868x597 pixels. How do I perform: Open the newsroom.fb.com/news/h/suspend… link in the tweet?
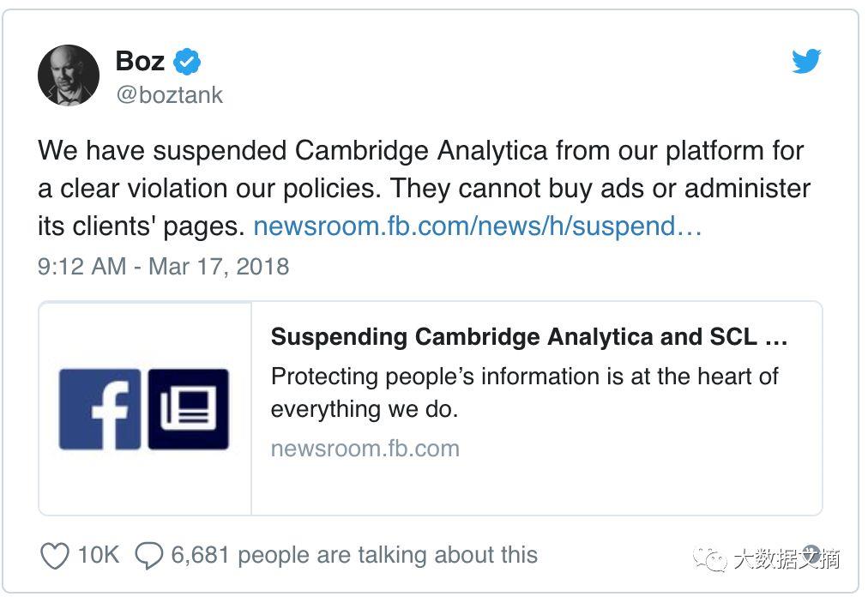pyautogui.click(x=478, y=226)
